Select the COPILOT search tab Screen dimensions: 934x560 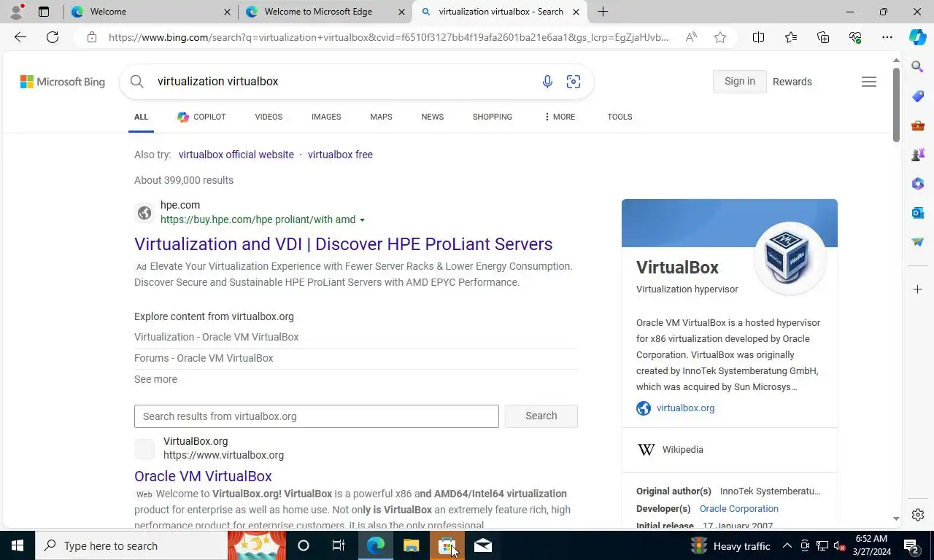coord(201,117)
